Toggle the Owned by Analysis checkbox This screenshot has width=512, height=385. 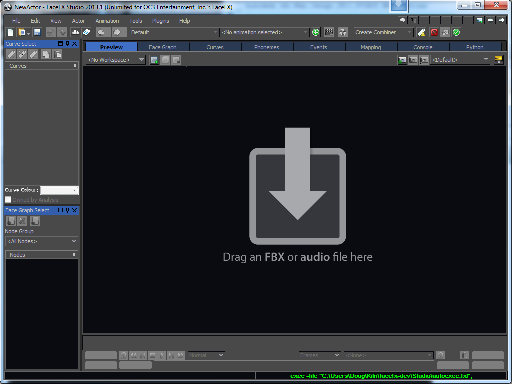[x=8, y=200]
